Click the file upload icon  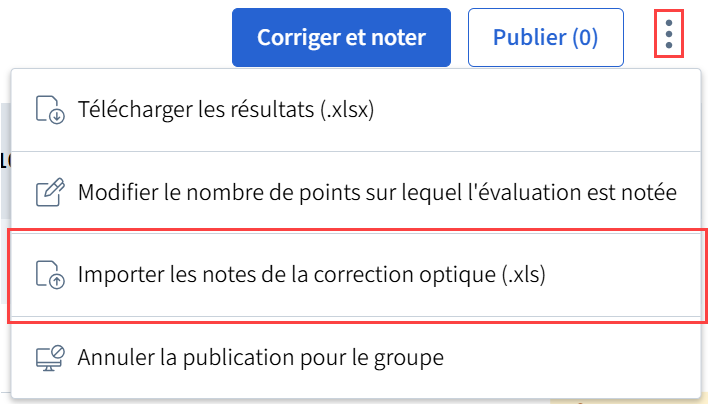pyautogui.click(x=49, y=274)
